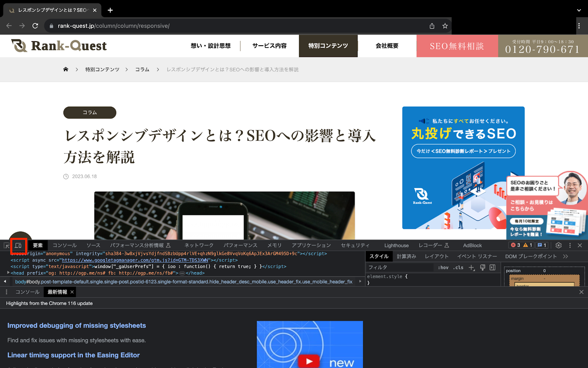Open Improved debugging of missing stylesheets link
This screenshot has width=588, height=368.
point(76,325)
